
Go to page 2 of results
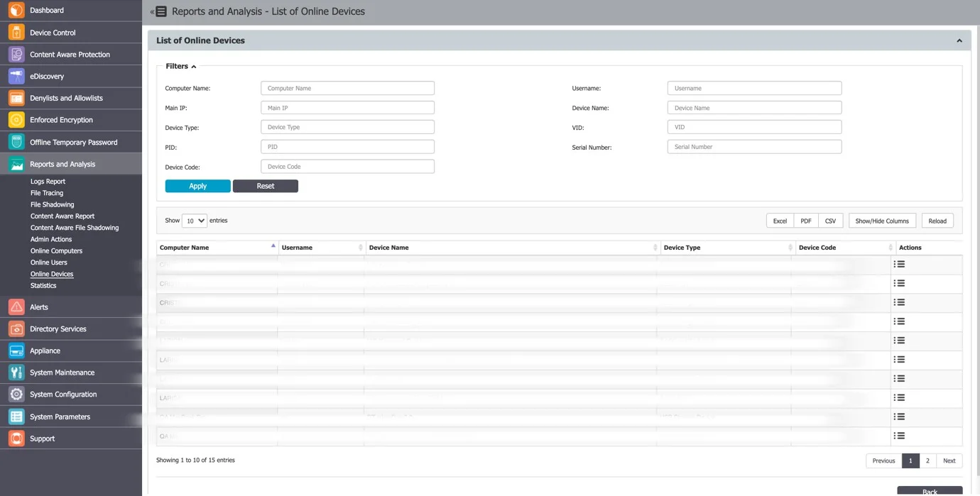(927, 461)
